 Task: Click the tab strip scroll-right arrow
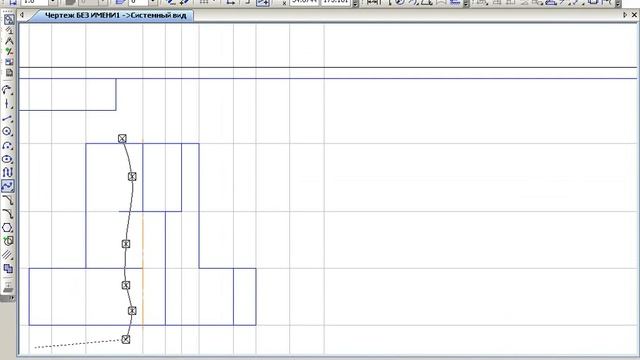[x=625, y=15]
